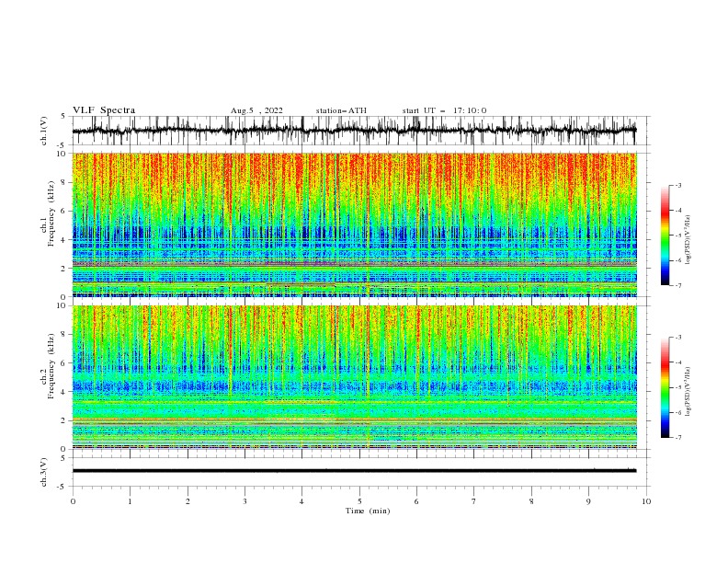Click the "10" kHz tick of ch.1 spectrogram
728x563 pixels.
pos(62,154)
